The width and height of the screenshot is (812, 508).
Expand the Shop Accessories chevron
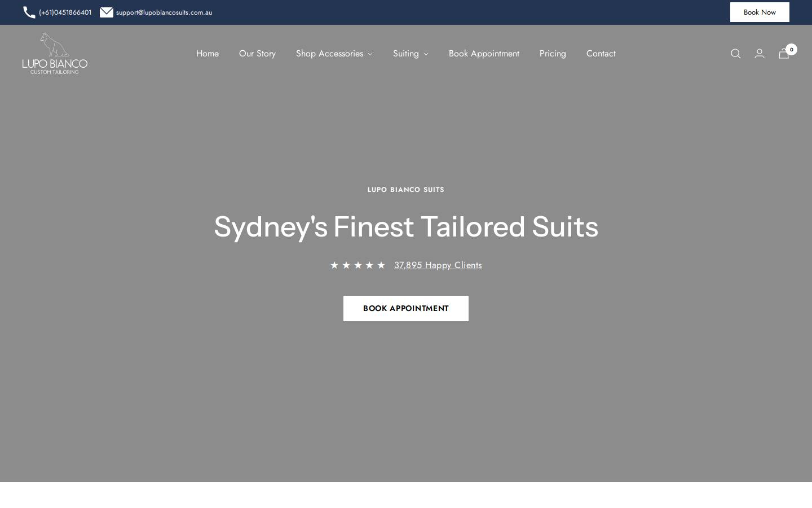click(370, 54)
